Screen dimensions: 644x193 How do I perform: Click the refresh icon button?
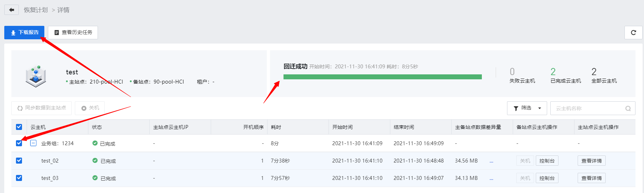click(633, 33)
